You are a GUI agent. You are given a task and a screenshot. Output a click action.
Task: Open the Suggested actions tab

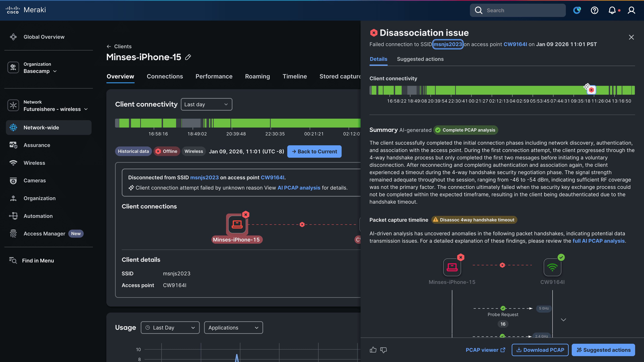[420, 59]
